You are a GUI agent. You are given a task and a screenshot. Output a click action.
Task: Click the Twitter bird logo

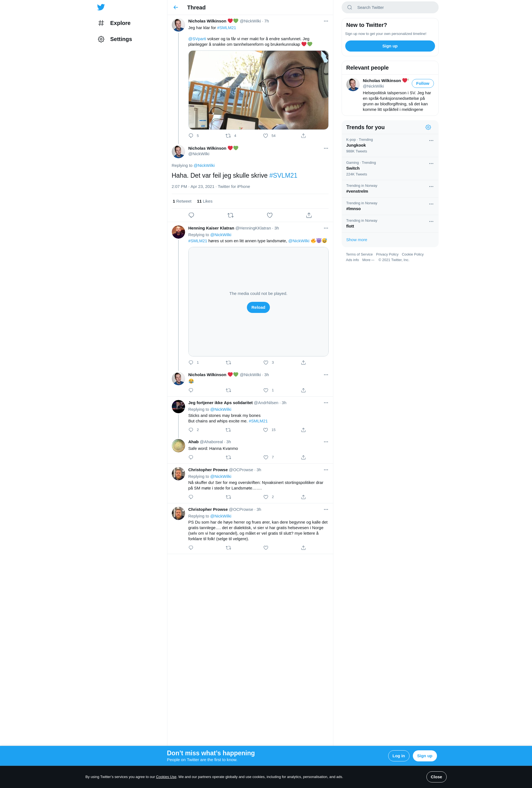101,7
